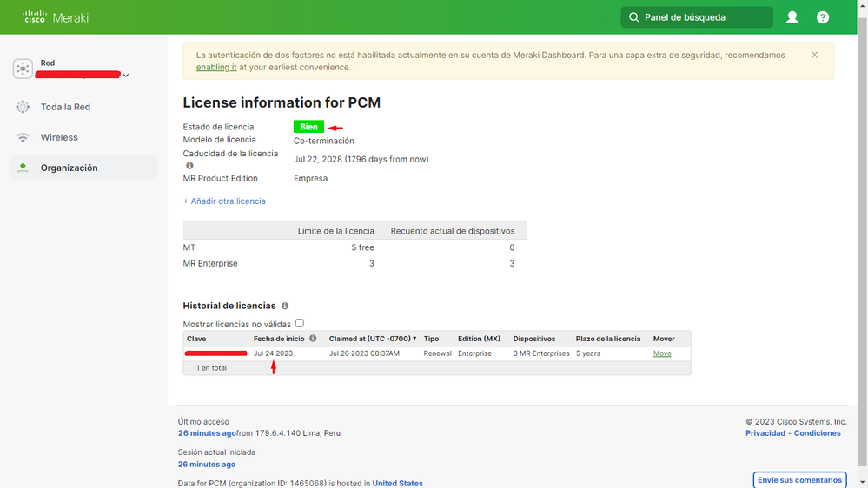Click the info icon next to Historial de licencias
This screenshot has height=488, width=868.
(x=285, y=307)
